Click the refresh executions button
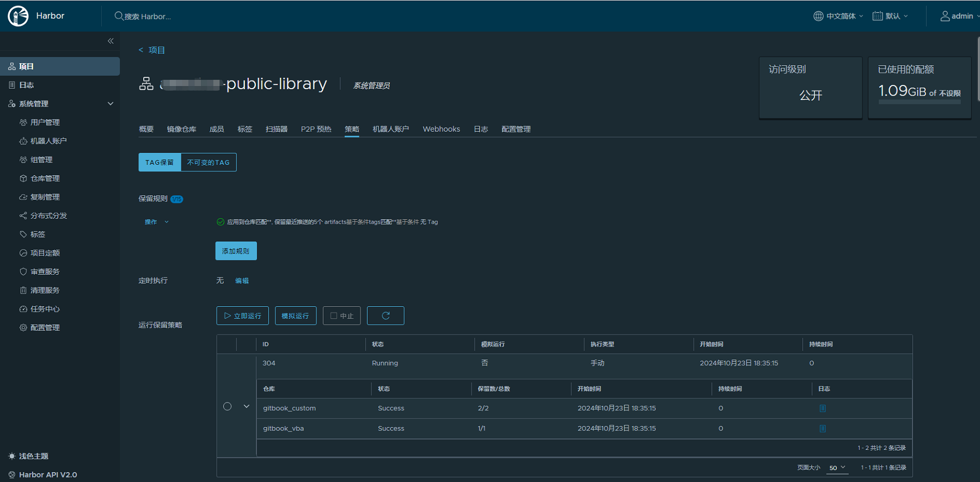This screenshot has width=980, height=482. point(385,316)
